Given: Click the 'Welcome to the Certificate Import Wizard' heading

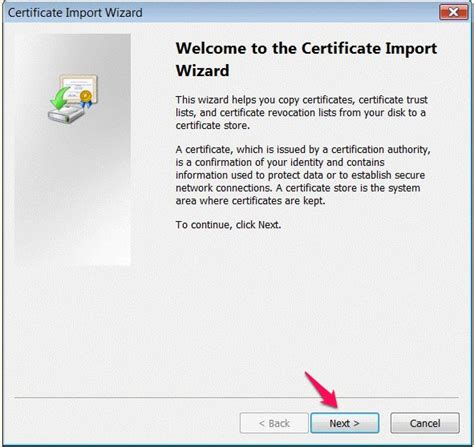Looking at the screenshot, I should (x=306, y=59).
